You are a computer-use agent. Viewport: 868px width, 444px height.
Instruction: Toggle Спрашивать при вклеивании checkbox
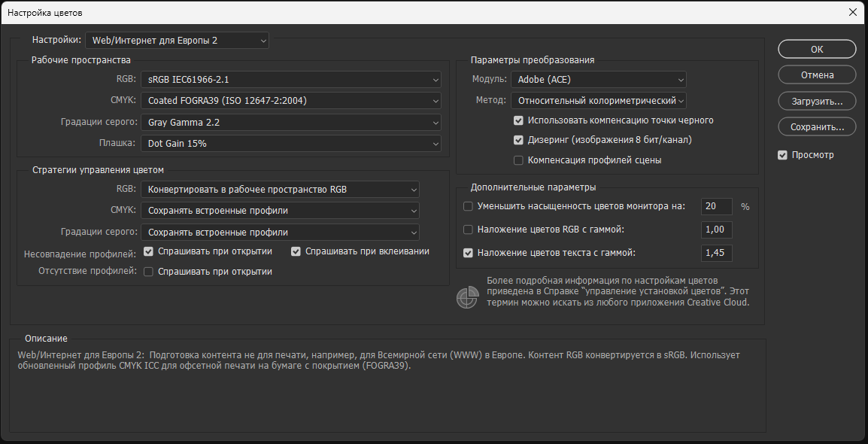coord(296,251)
